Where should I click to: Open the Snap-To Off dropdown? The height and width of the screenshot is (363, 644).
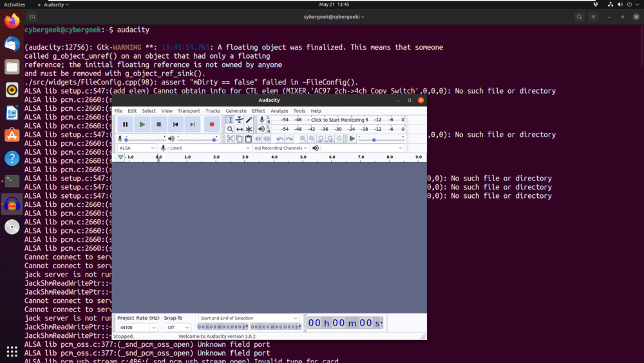178,328
